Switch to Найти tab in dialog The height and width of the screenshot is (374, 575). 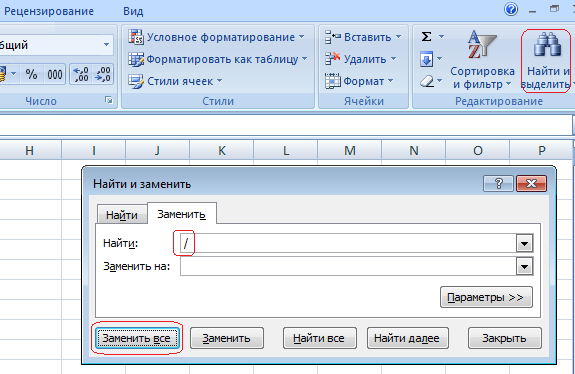(x=122, y=215)
